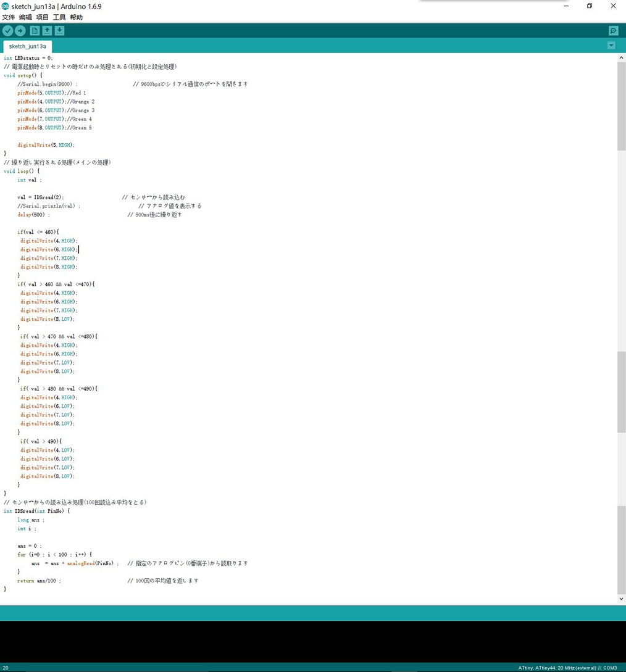Click the scrollbar up arrow
Screen dimensions: 626x672
click(x=621, y=57)
